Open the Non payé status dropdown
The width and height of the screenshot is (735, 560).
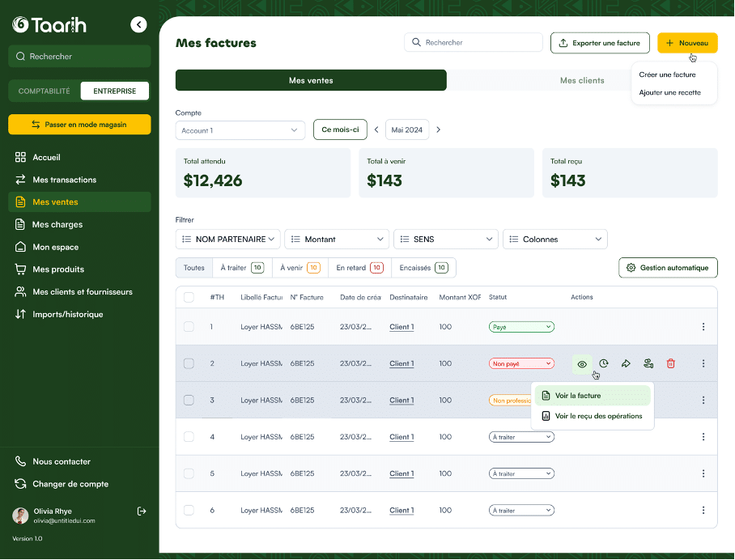521,364
